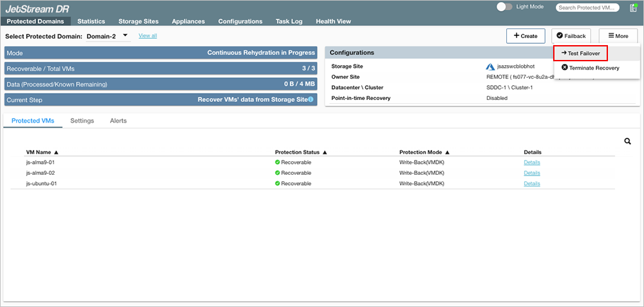Toggle the Light Mode switch
This screenshot has height=307, width=644.
coord(504,6)
